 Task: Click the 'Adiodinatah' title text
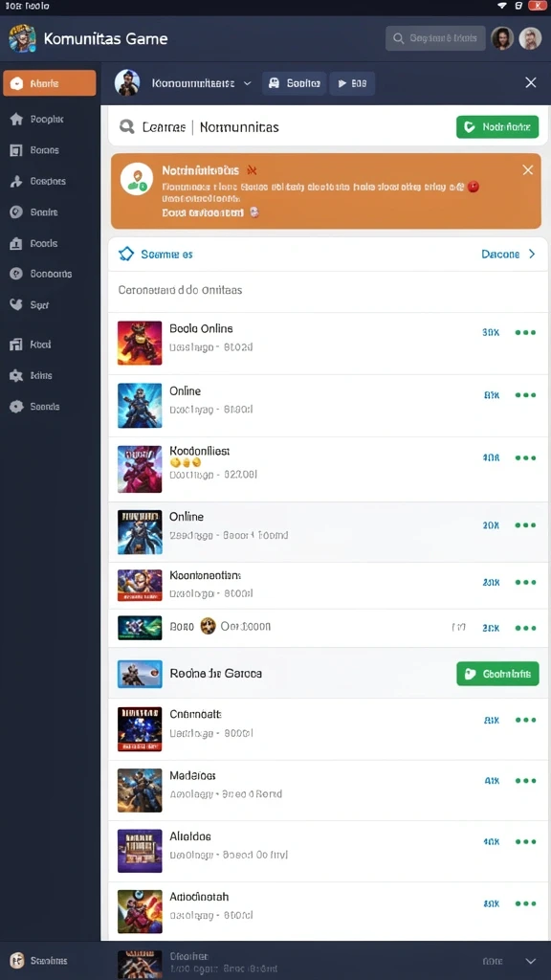pos(199,896)
